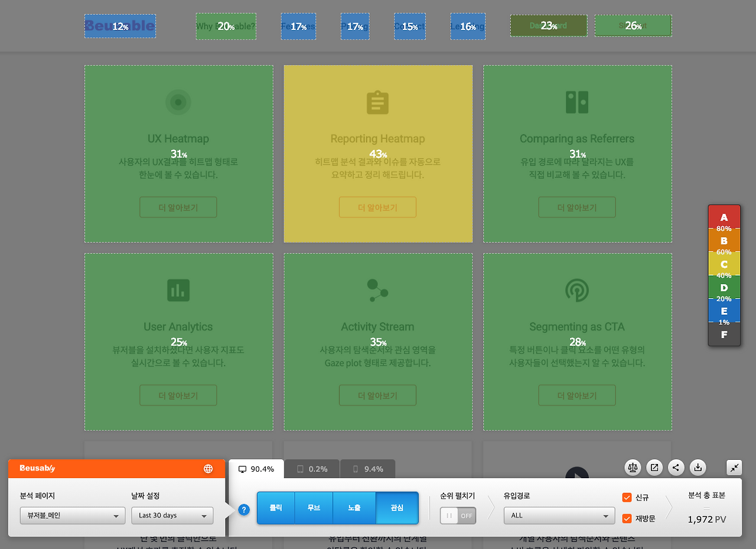This screenshot has width=756, height=549.
Task: Click 더 알아보기 under Comparing as Referrers
Action: click(x=577, y=207)
